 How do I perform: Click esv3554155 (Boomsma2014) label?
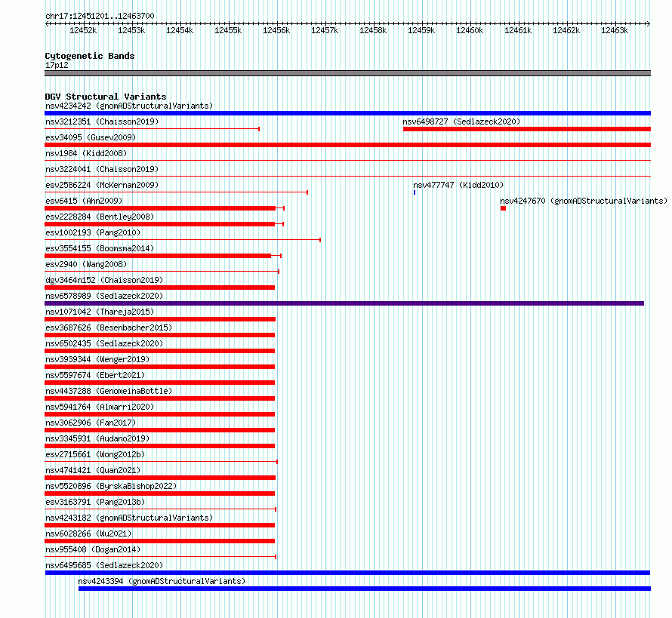[100, 248]
